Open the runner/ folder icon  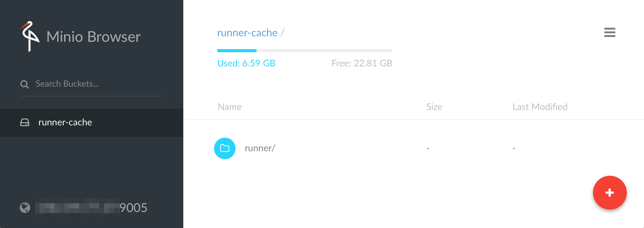tap(225, 148)
